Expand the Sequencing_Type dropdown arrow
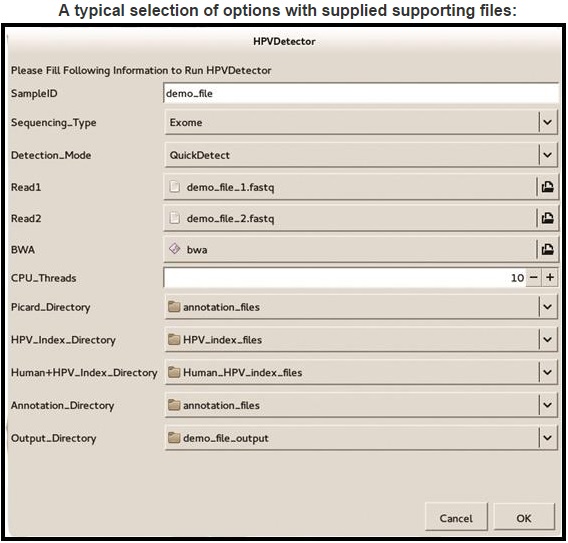 click(x=547, y=122)
